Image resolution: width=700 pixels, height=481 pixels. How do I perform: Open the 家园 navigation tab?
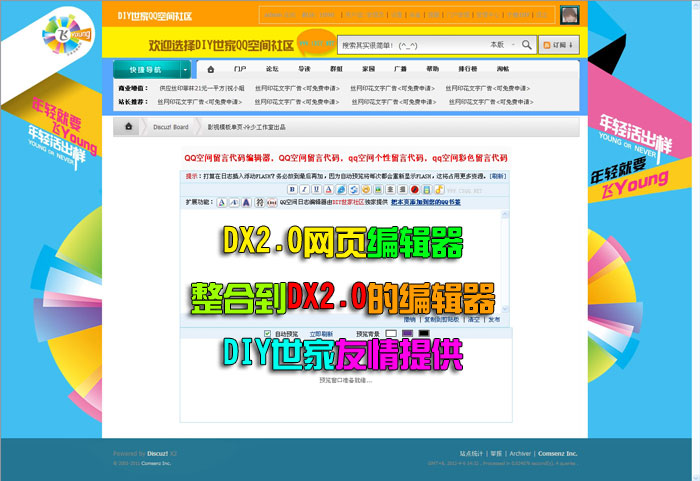click(369, 69)
